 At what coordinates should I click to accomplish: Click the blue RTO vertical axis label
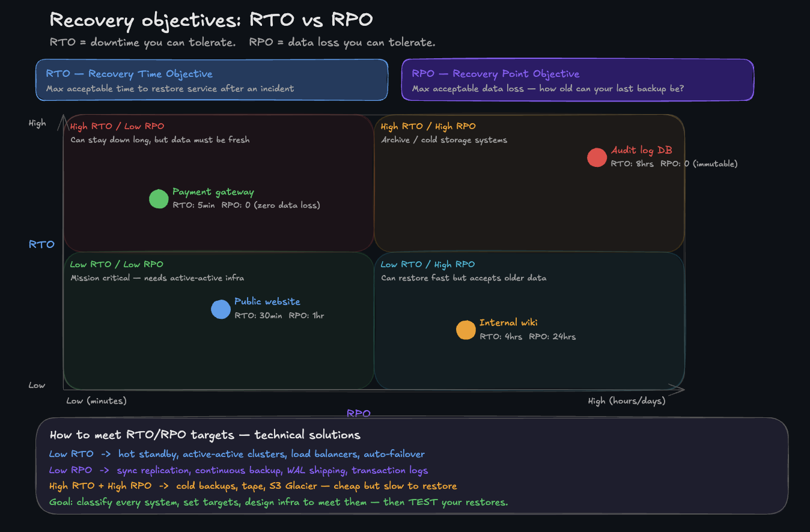click(41, 244)
